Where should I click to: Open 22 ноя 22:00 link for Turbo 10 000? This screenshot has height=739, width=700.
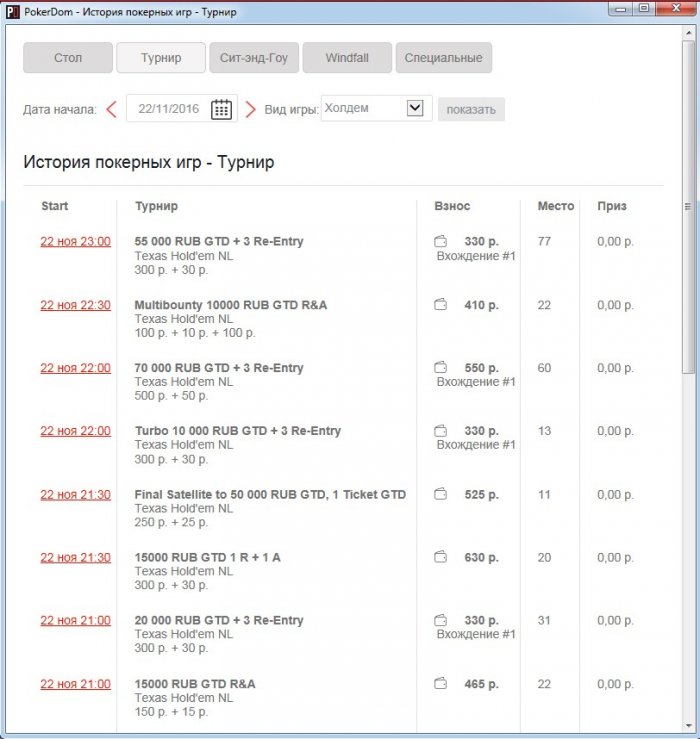(x=75, y=431)
